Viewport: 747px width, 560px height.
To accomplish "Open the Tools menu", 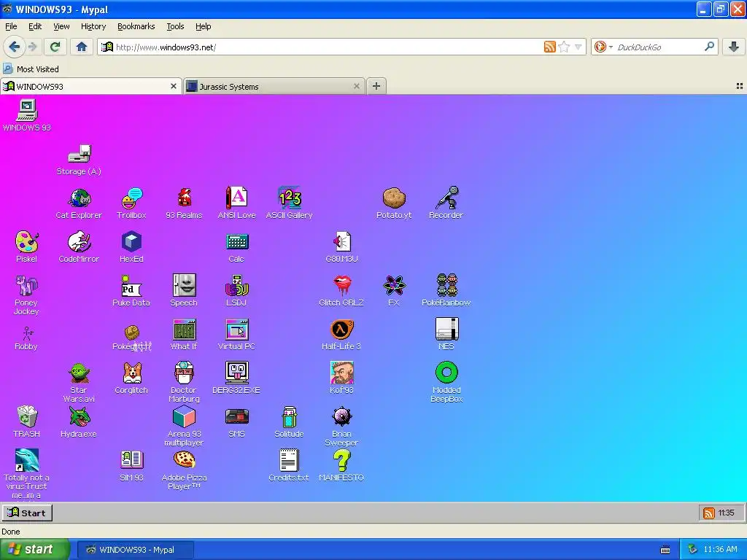I will pyautogui.click(x=175, y=26).
